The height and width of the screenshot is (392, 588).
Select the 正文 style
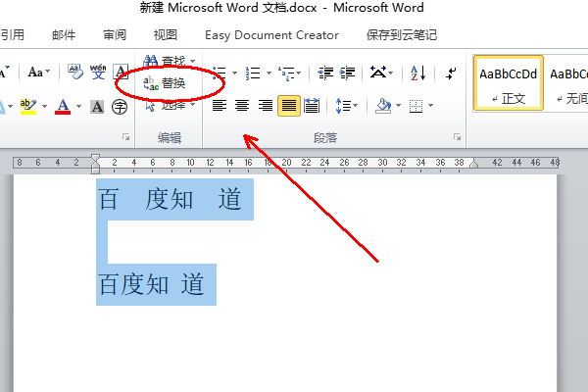[509, 83]
